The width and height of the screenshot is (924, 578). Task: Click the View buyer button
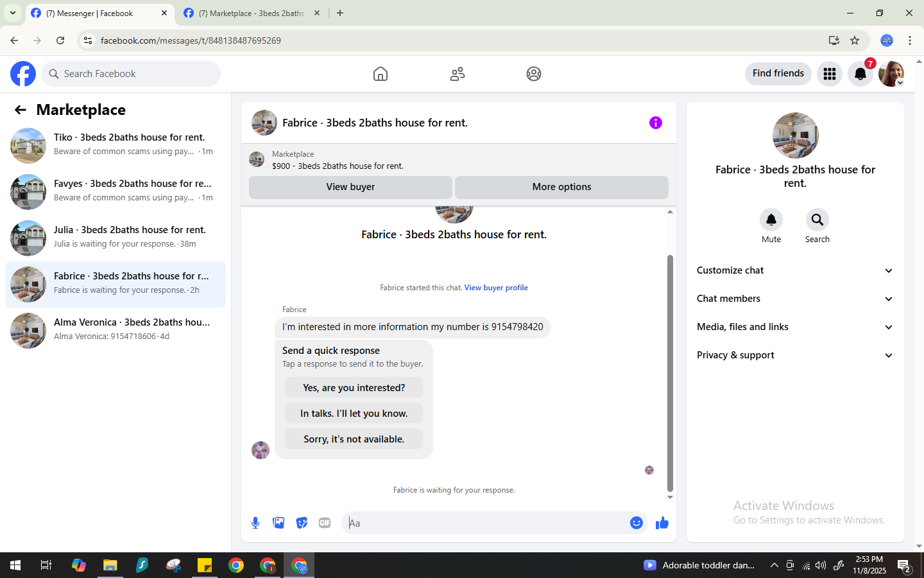tap(350, 187)
